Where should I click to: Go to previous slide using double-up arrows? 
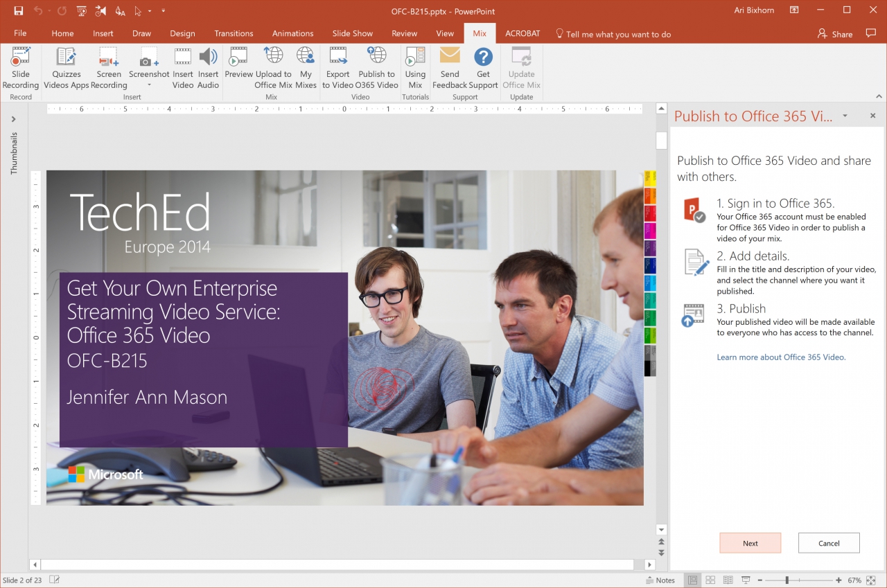(x=661, y=542)
